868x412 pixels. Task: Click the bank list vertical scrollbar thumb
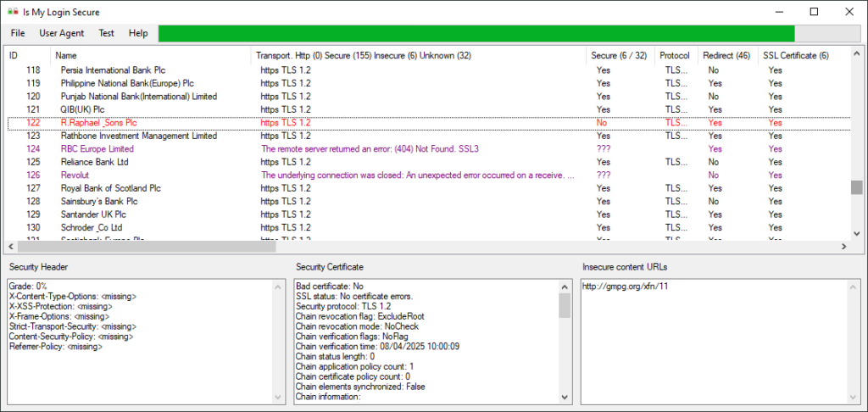[x=856, y=187]
